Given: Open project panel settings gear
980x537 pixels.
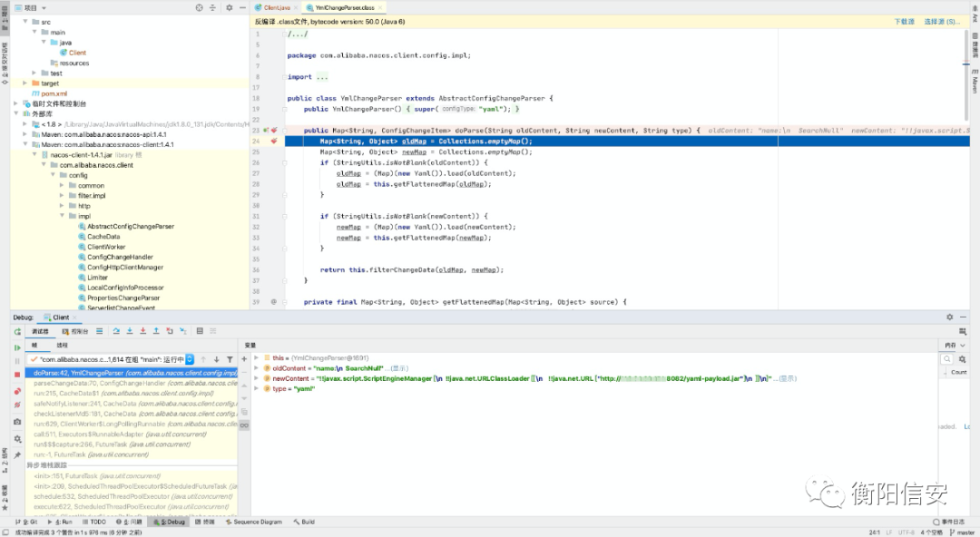Looking at the screenshot, I should click(x=230, y=7).
